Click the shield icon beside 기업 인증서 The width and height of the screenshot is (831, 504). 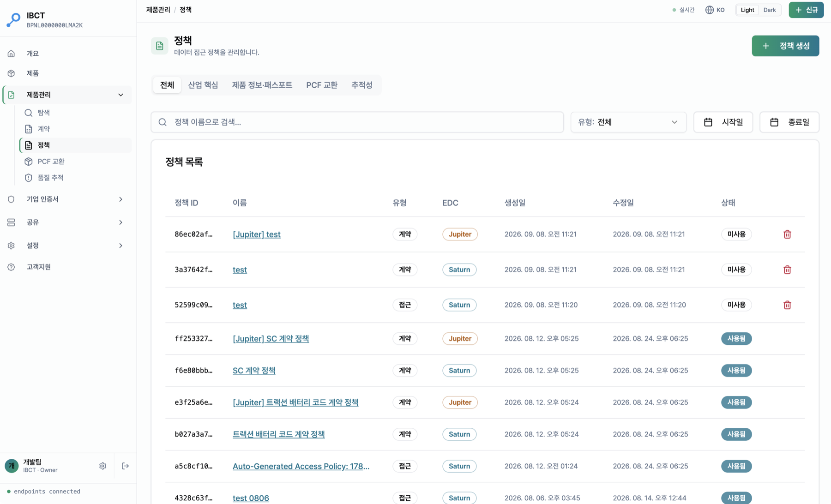pyautogui.click(x=11, y=199)
